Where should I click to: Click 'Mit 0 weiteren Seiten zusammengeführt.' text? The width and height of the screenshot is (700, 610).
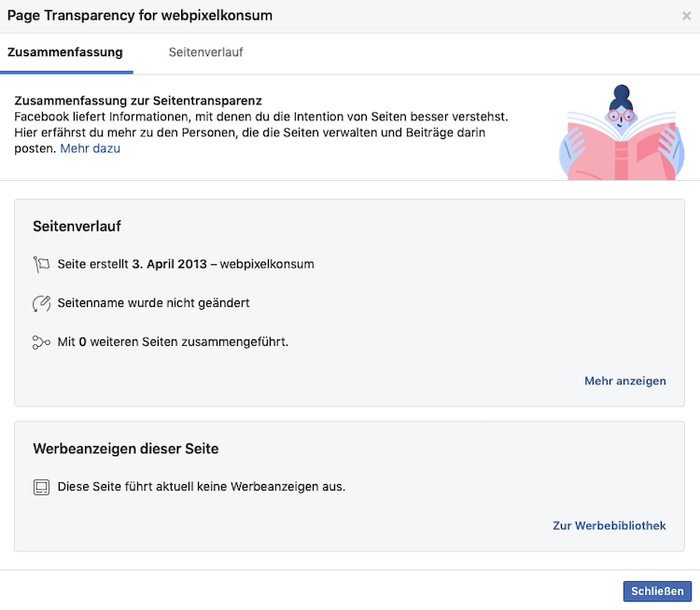click(x=173, y=341)
